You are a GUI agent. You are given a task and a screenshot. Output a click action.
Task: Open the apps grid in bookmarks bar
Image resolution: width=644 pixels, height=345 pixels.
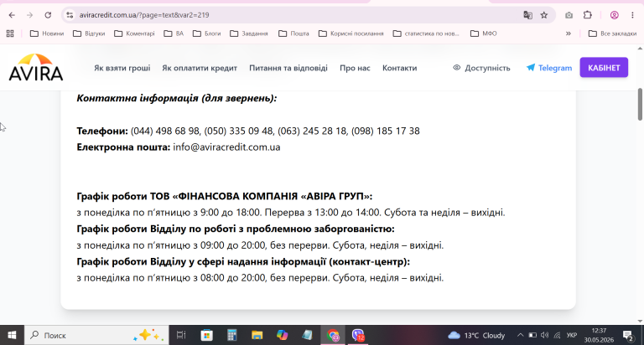[10, 33]
